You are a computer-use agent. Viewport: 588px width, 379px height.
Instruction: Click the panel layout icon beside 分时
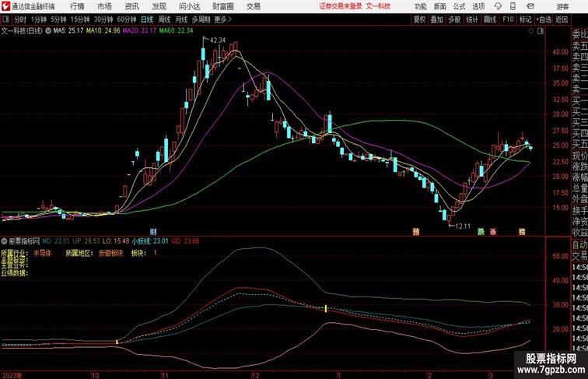pos(5,19)
